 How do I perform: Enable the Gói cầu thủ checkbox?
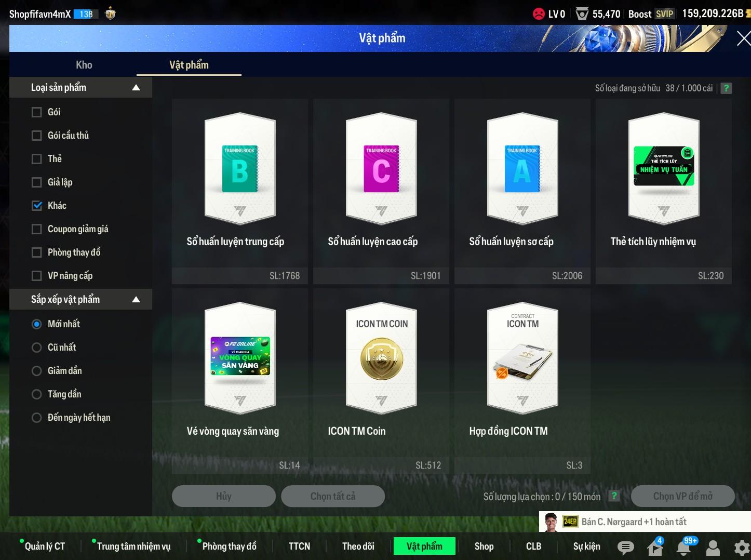tap(37, 136)
